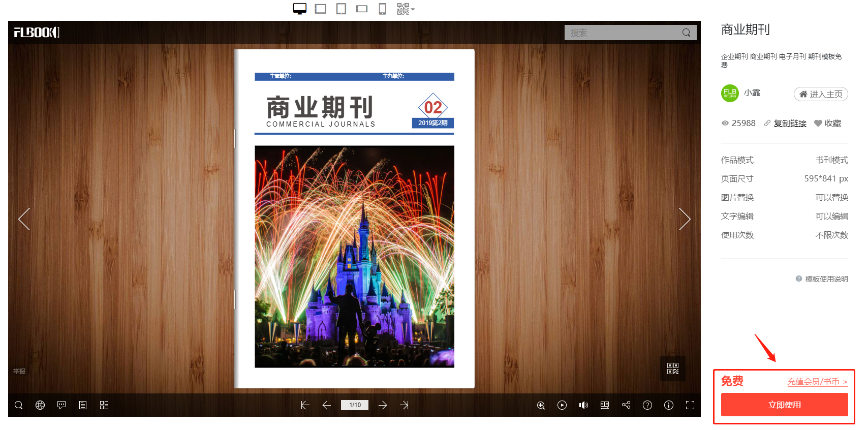Go to previous page with left arrow
Screen dimensions: 868x430
point(24,219)
